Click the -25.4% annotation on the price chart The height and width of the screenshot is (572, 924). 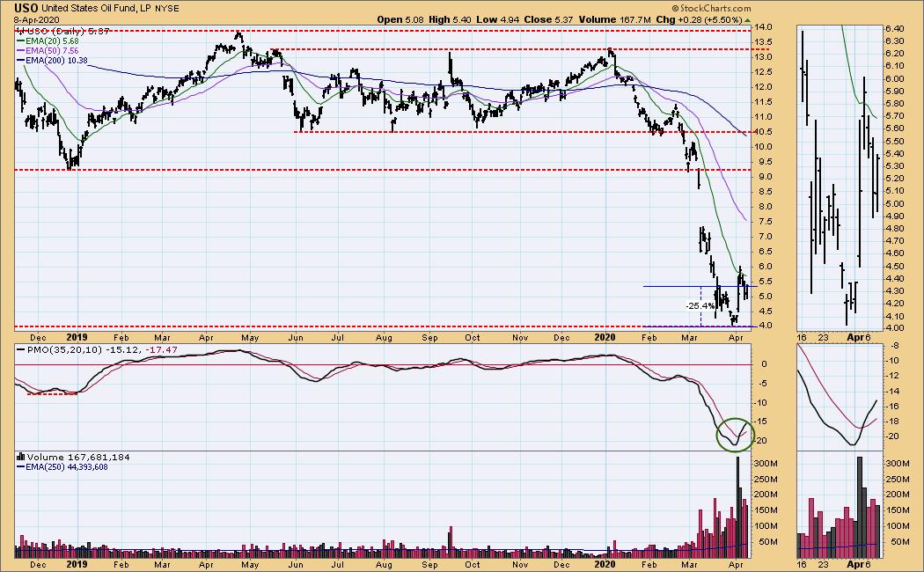click(700, 305)
